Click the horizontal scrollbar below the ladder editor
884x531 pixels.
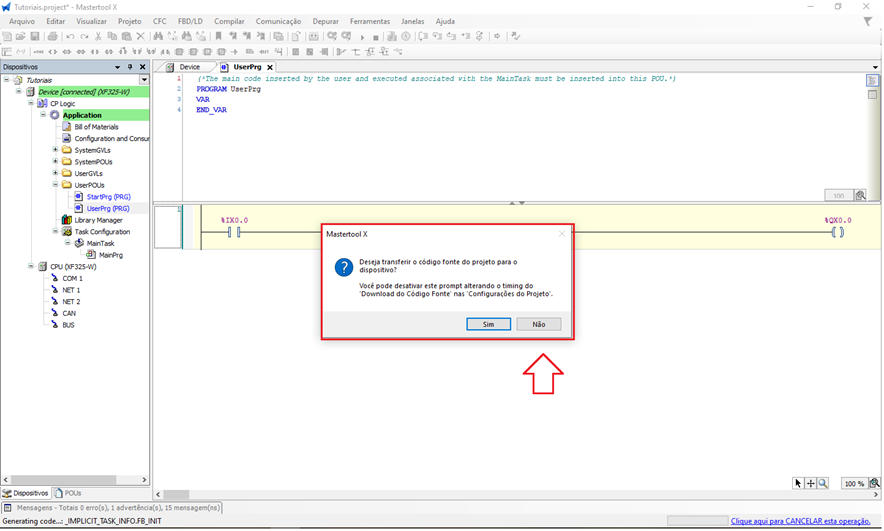click(500, 494)
